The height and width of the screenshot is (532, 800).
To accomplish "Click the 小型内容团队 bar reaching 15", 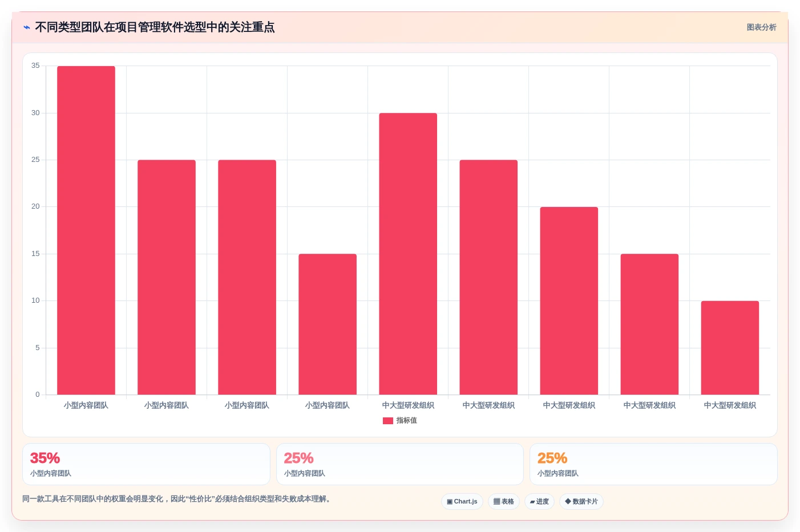I will (x=328, y=324).
